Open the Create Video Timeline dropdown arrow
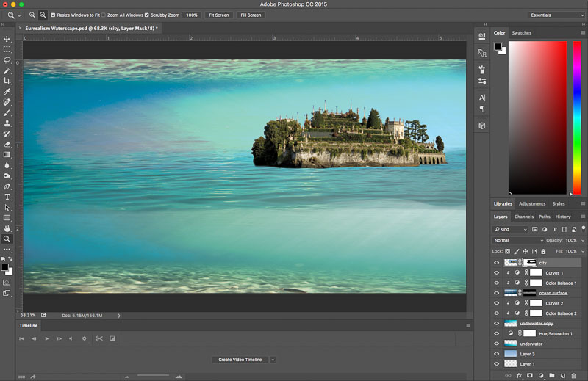This screenshot has height=381, width=588. pos(273,360)
